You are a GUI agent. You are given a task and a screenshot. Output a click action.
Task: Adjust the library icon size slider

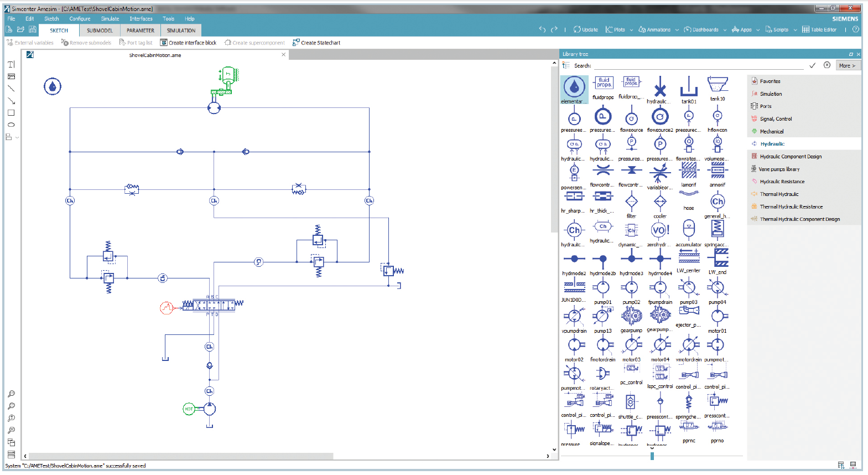tap(652, 456)
